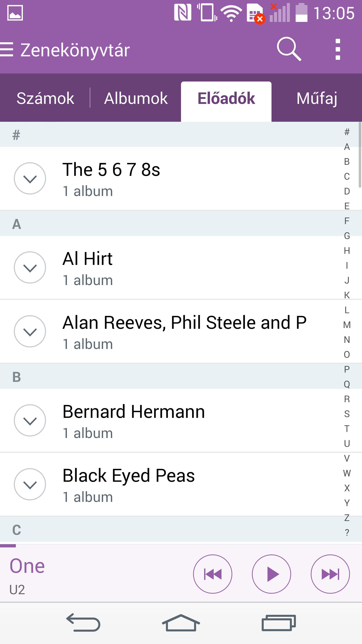Skip to the previous track

click(x=213, y=574)
